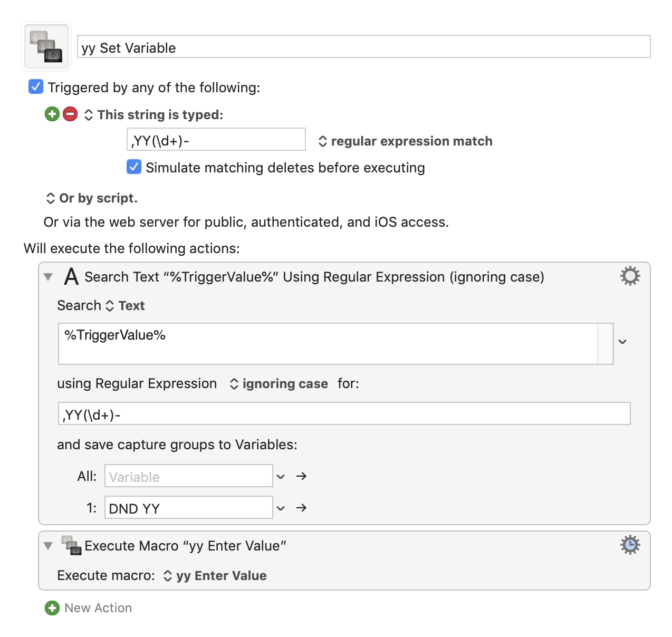Screen dimensions: 672x637
Task: Add a new trigger with the green plus
Action: pos(52,114)
